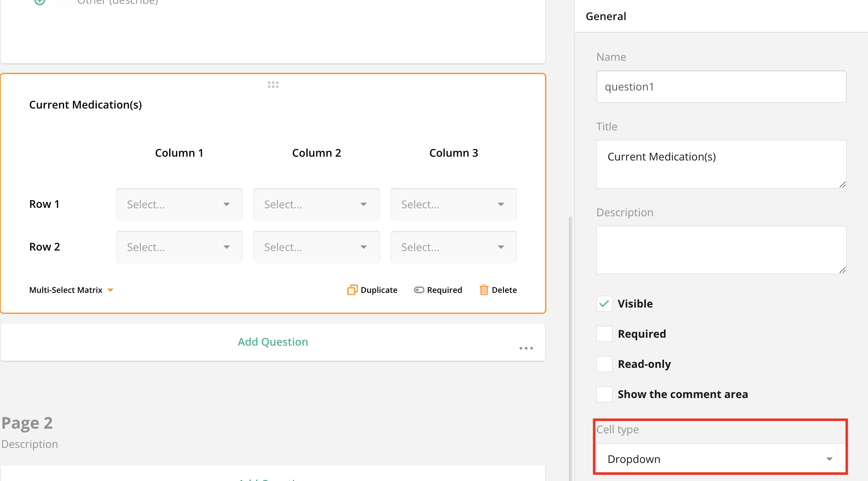
Task: Click the Multi-Select Matrix orange arrow
Action: pos(111,290)
